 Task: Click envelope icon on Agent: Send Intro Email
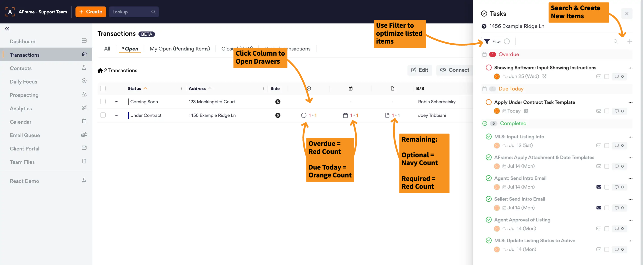point(598,187)
